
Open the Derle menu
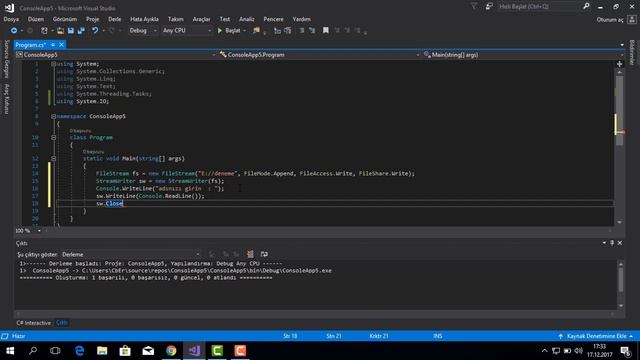(x=115, y=19)
